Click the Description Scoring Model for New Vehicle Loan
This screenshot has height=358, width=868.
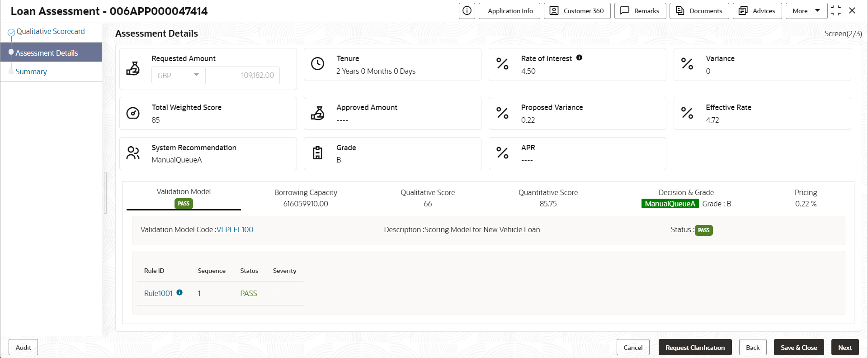462,230
